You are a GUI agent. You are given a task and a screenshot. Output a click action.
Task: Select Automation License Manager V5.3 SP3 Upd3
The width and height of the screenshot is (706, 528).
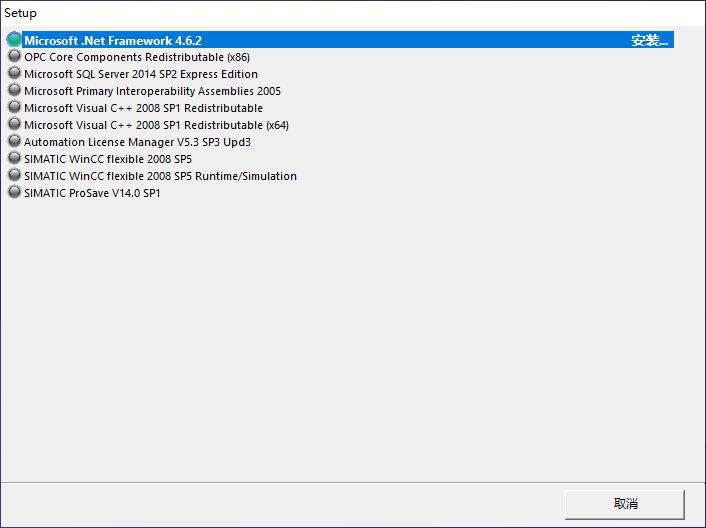click(137, 142)
